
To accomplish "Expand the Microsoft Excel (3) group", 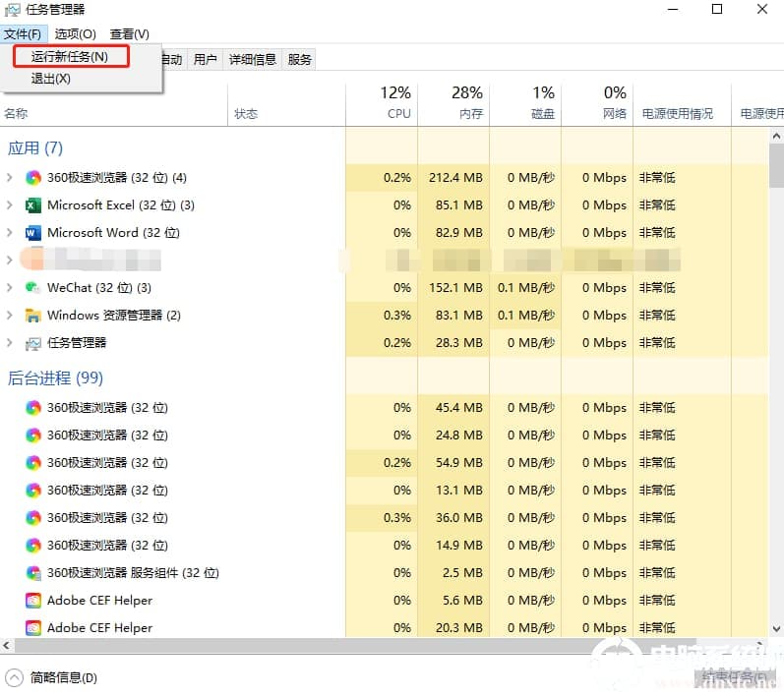I will (10, 204).
